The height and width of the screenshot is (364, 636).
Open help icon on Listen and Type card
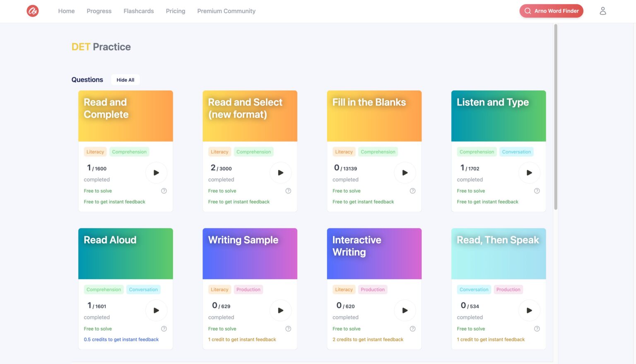(x=537, y=191)
